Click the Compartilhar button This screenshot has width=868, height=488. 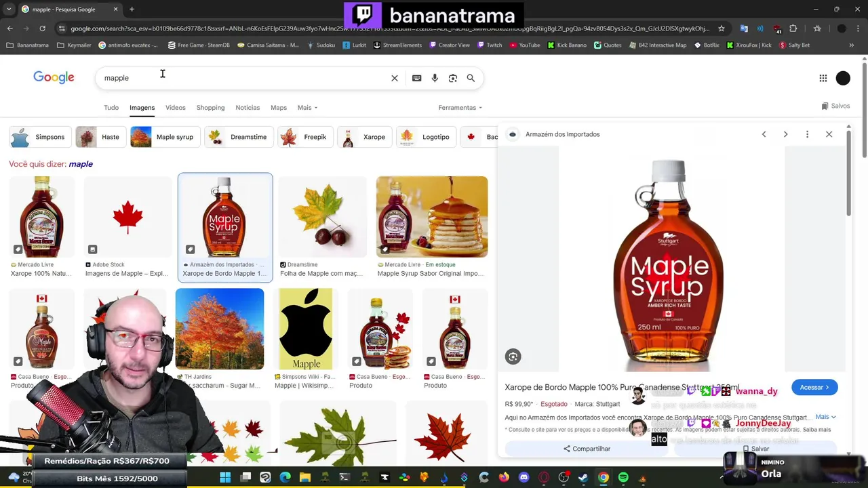tap(587, 449)
